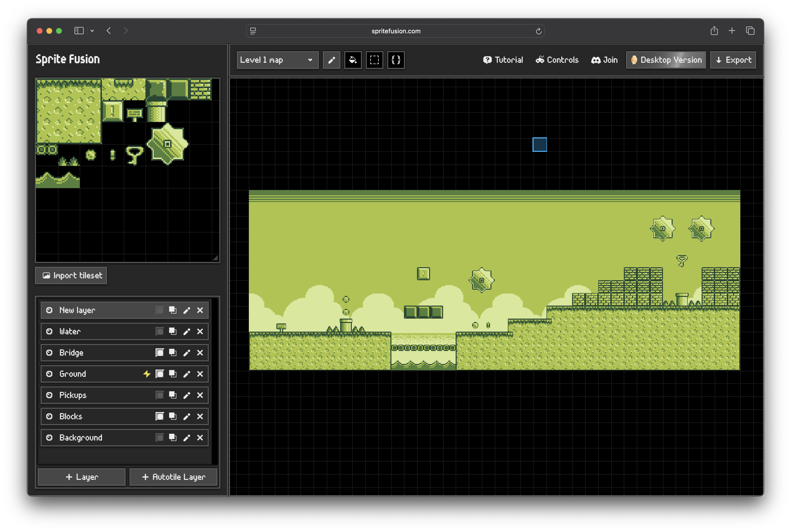The image size is (791, 532).
Task: Delete the New layer
Action: click(x=200, y=310)
